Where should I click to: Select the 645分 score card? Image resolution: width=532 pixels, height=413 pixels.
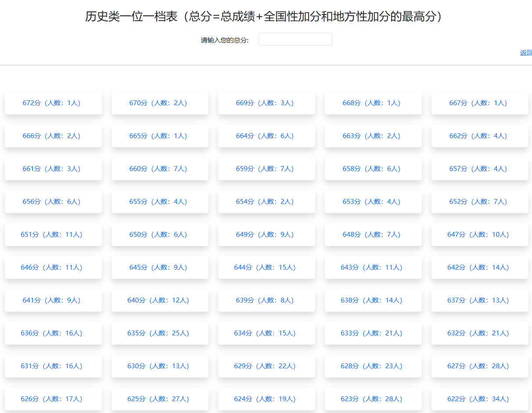160,267
